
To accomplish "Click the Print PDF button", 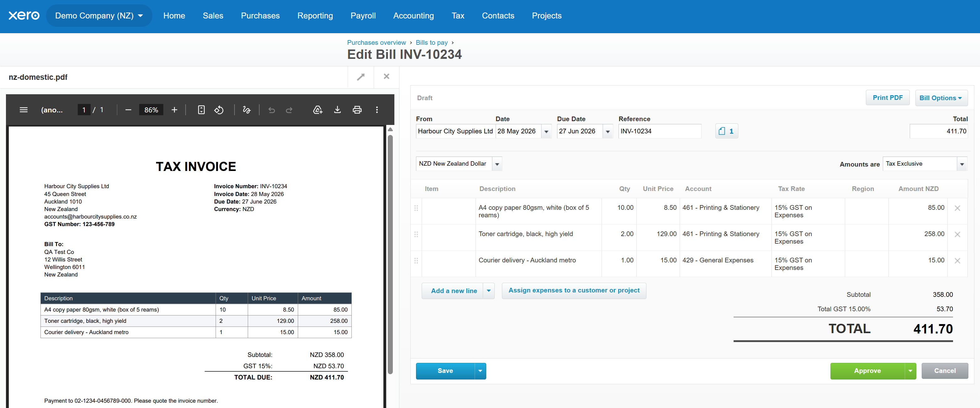I will [x=887, y=98].
